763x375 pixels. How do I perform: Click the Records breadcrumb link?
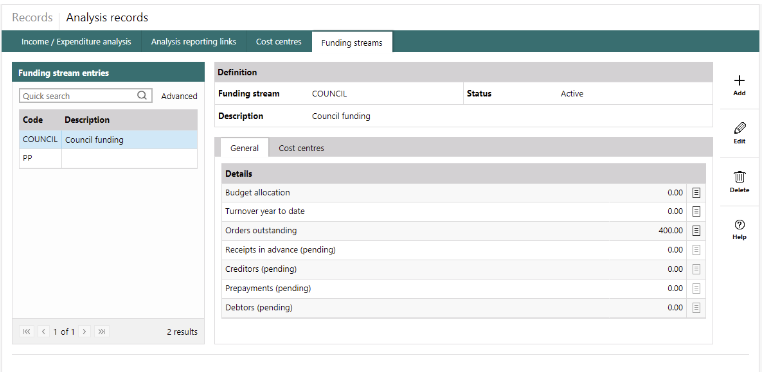(x=32, y=18)
